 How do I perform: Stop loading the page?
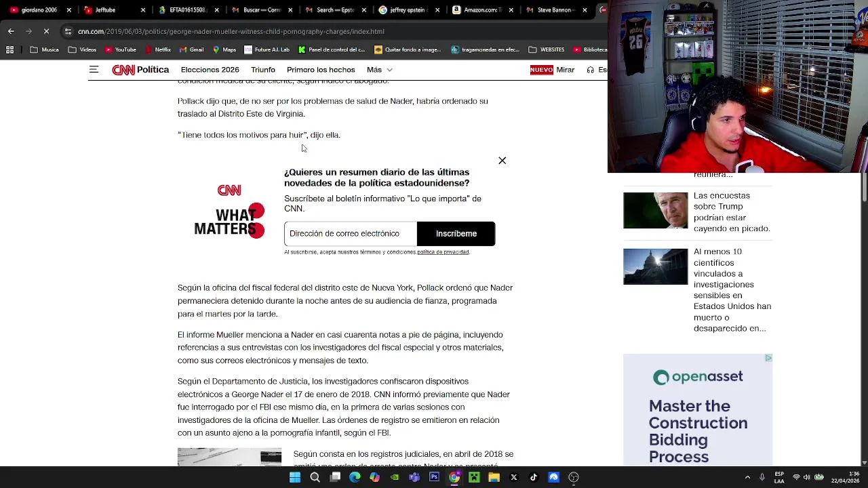[x=46, y=31]
